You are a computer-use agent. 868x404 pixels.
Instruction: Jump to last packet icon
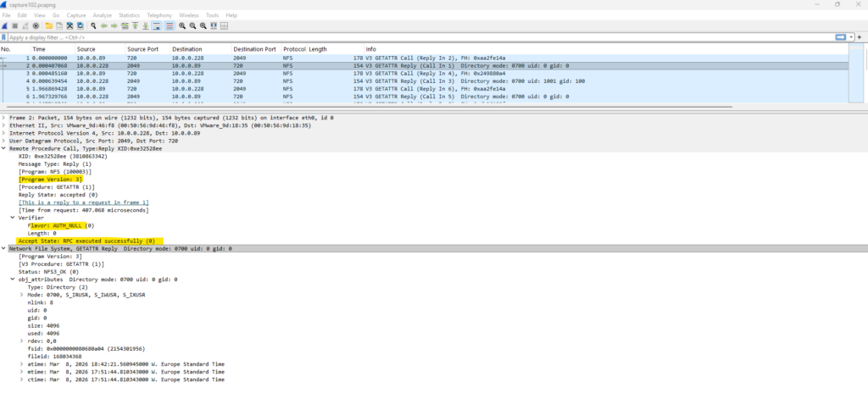pyautogui.click(x=146, y=26)
